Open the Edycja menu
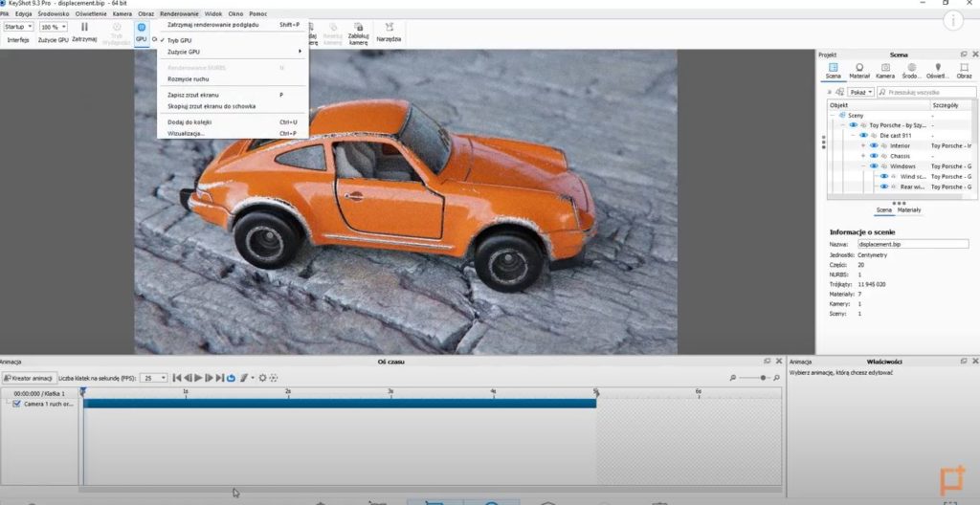980x505 pixels. 24,13
